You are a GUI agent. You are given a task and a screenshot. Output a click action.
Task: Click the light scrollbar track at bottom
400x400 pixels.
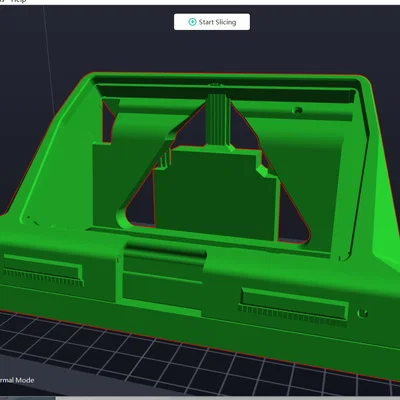click(x=227, y=398)
